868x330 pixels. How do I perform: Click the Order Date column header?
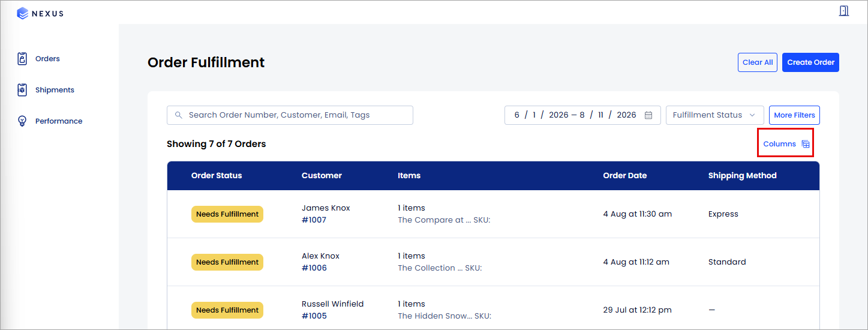pyautogui.click(x=625, y=176)
